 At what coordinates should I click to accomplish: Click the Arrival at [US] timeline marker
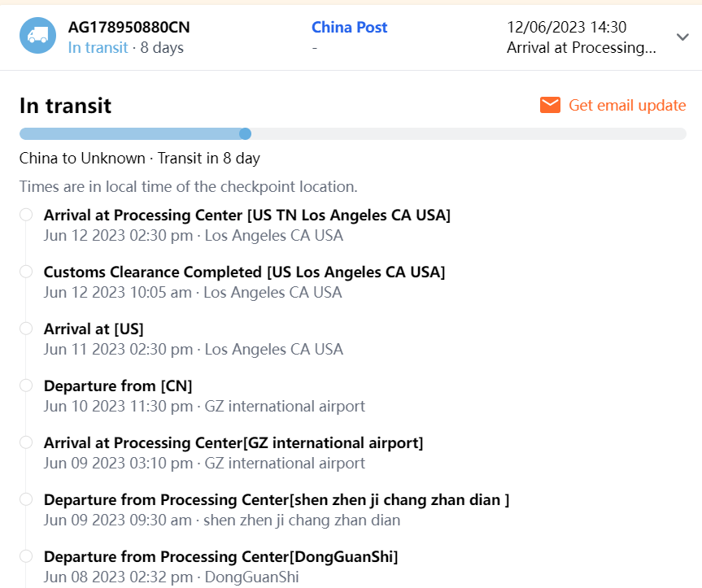pos(26,329)
